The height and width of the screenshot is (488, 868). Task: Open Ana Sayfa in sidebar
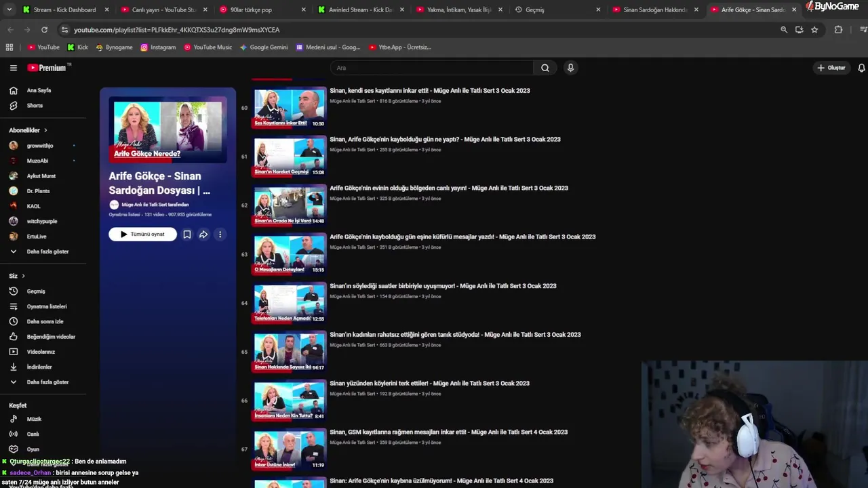click(x=39, y=90)
